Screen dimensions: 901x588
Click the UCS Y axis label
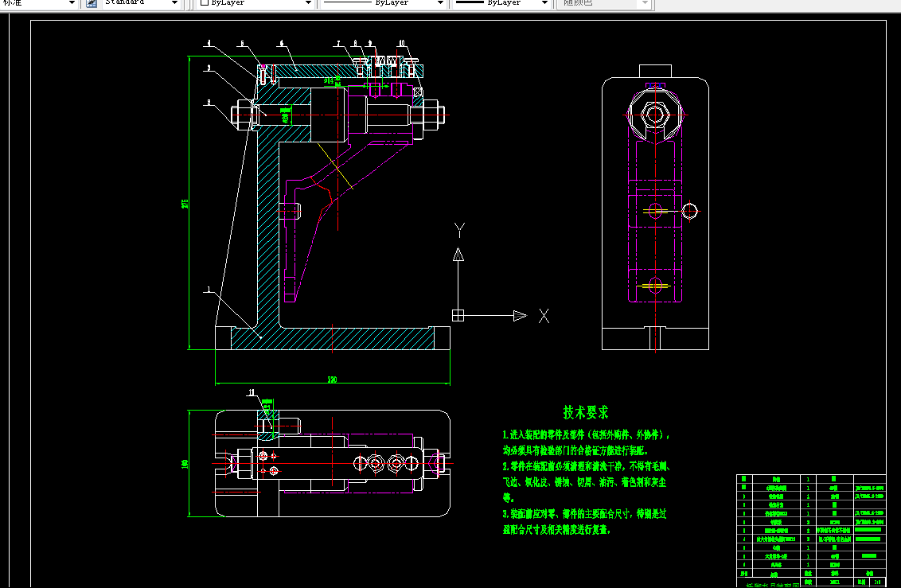click(459, 230)
